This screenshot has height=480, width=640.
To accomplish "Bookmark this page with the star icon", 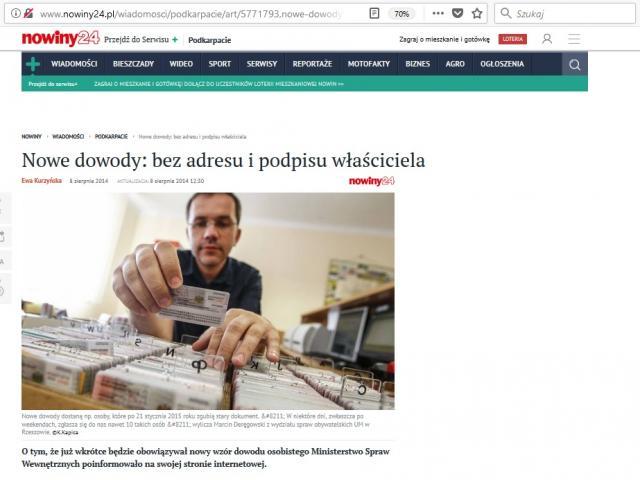I will pyautogui.click(x=477, y=13).
